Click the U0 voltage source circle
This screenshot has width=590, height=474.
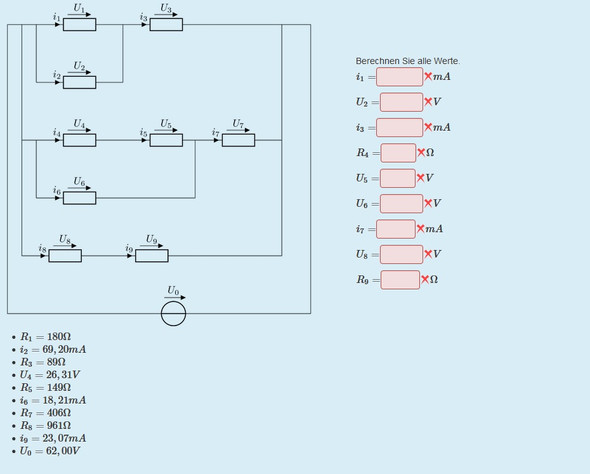(x=173, y=313)
